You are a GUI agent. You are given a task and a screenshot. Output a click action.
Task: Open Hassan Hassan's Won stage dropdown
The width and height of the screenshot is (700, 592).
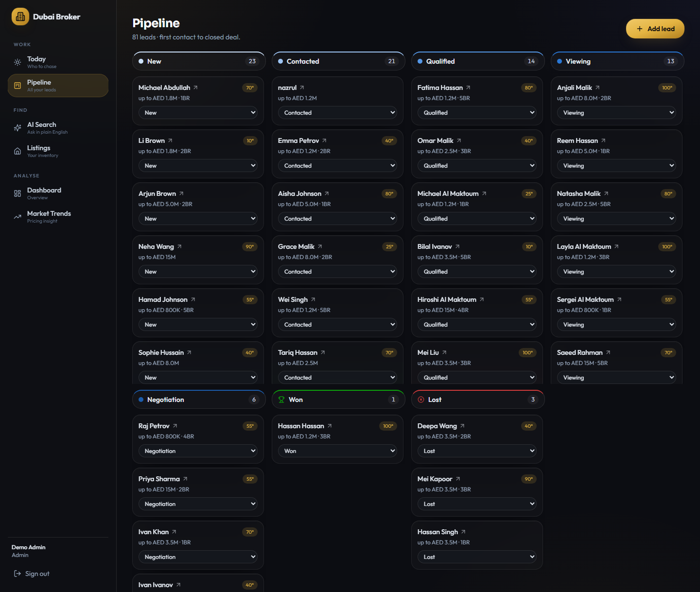point(337,451)
